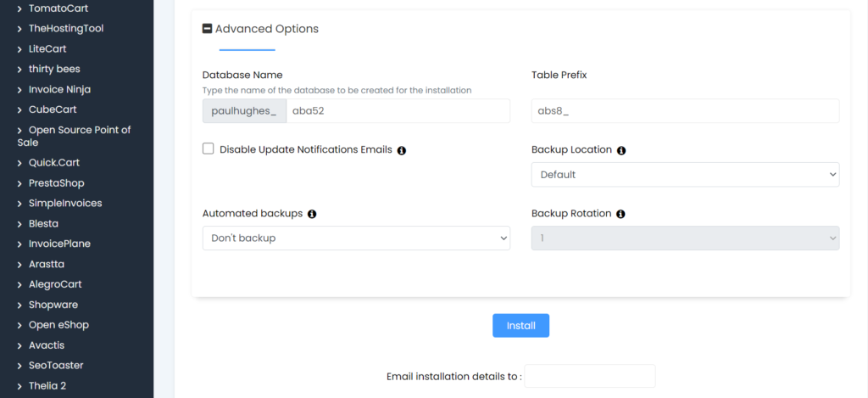Focus the Table Prefix input field
The height and width of the screenshot is (398, 868).
[x=685, y=111]
